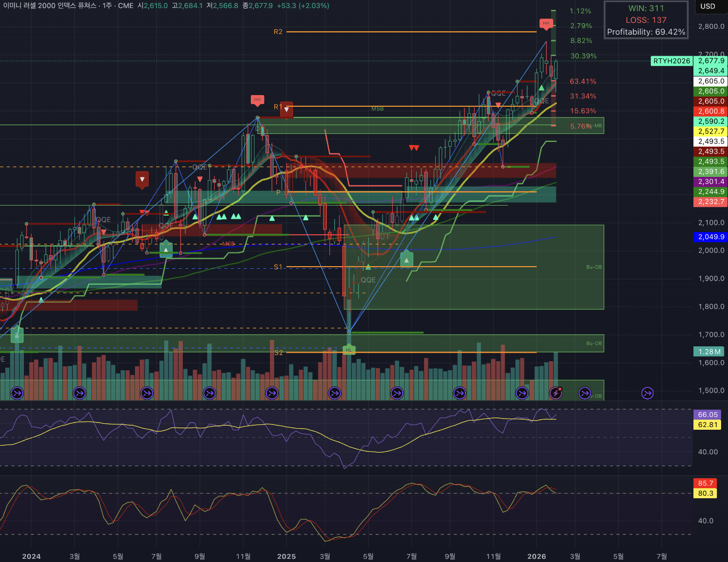This screenshot has height=562, width=728.
Task: Click the rightmost purple rollover icon on timeline
Action: pos(647,393)
